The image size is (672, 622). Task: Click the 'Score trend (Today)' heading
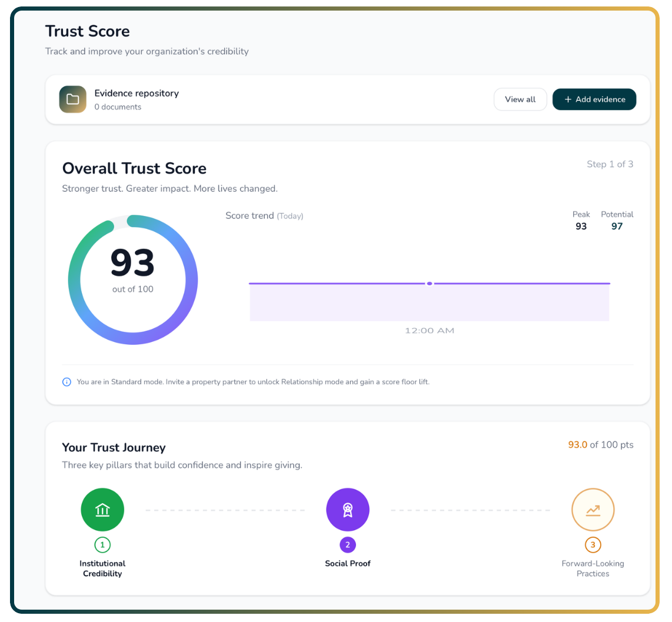coord(264,215)
